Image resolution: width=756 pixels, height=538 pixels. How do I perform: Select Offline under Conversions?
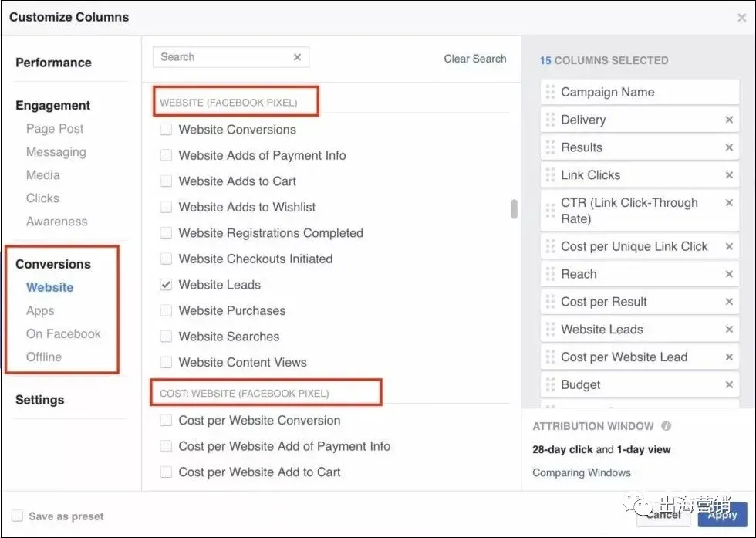[44, 357]
